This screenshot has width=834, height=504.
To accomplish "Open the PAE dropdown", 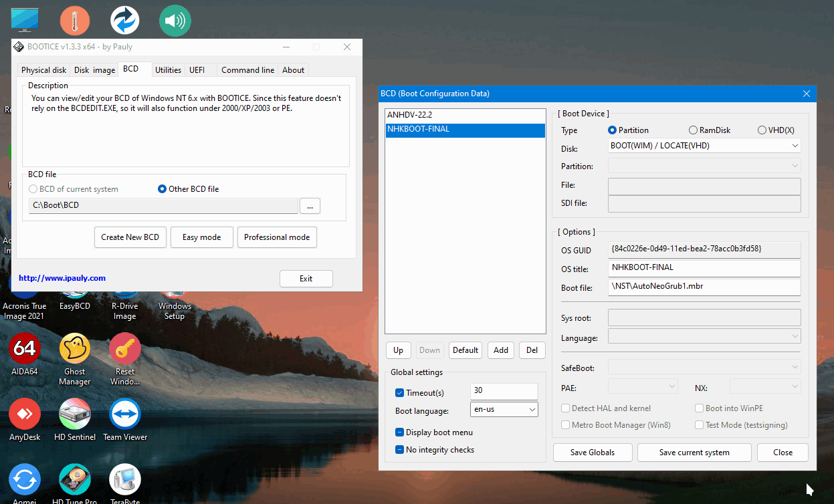I will [x=643, y=386].
